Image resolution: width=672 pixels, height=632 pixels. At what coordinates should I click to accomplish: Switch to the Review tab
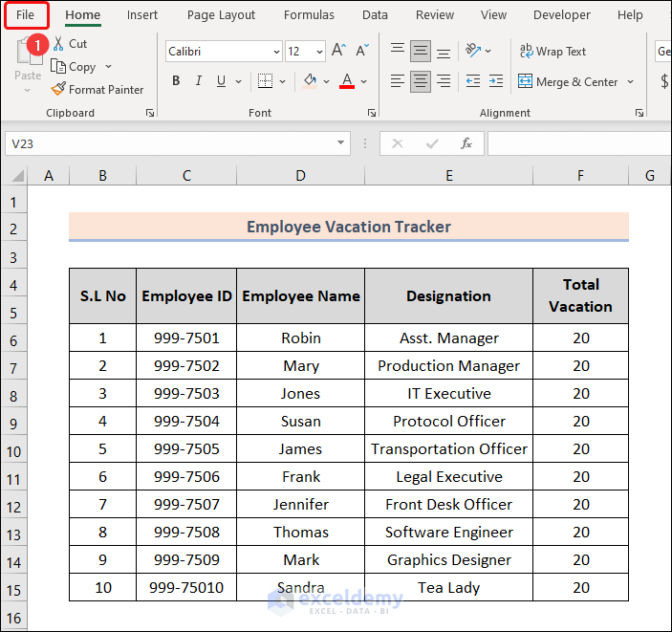435,15
